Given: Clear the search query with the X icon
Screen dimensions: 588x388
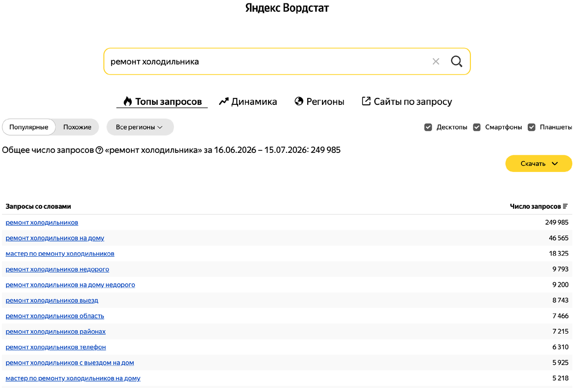Looking at the screenshot, I should coord(436,61).
